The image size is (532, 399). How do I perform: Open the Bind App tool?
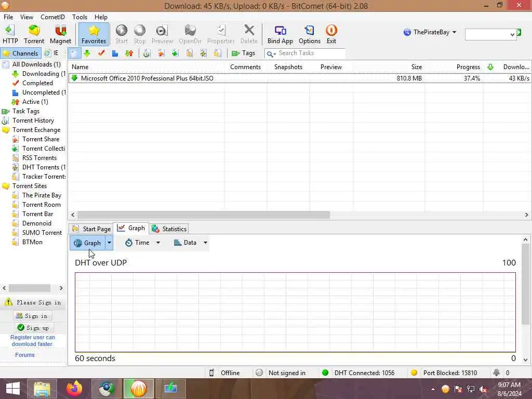[x=280, y=34]
